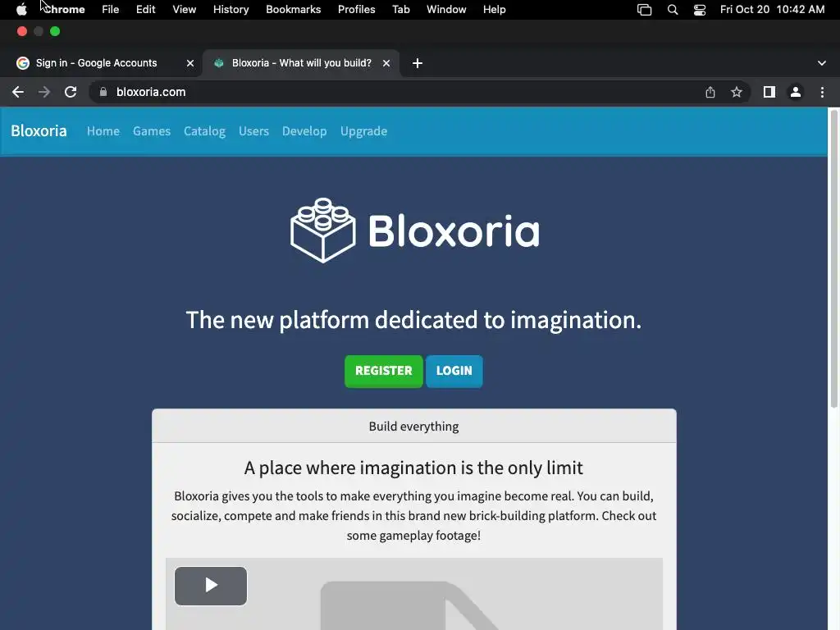The image size is (840, 630).
Task: Open the Chrome profile icon
Action: (x=796, y=92)
